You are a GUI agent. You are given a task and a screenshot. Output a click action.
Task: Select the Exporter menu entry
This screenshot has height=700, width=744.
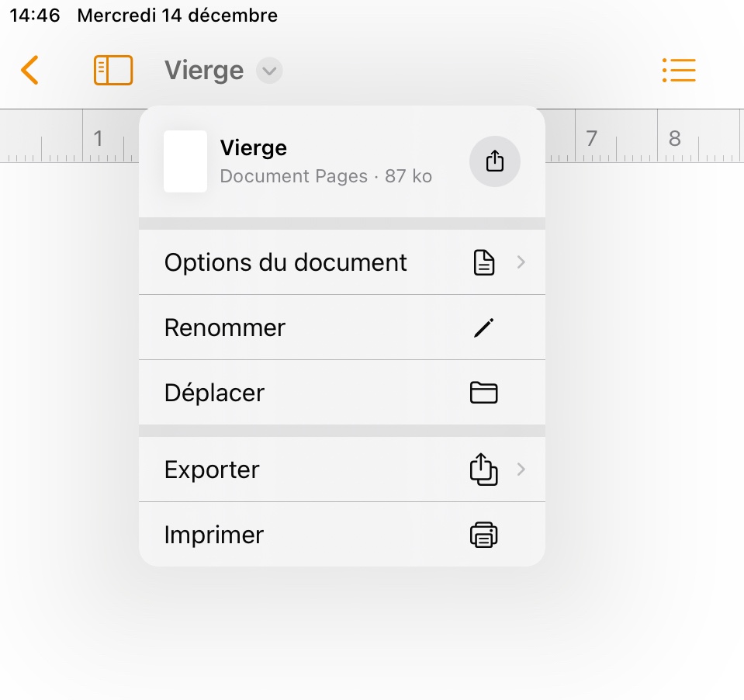click(x=212, y=470)
